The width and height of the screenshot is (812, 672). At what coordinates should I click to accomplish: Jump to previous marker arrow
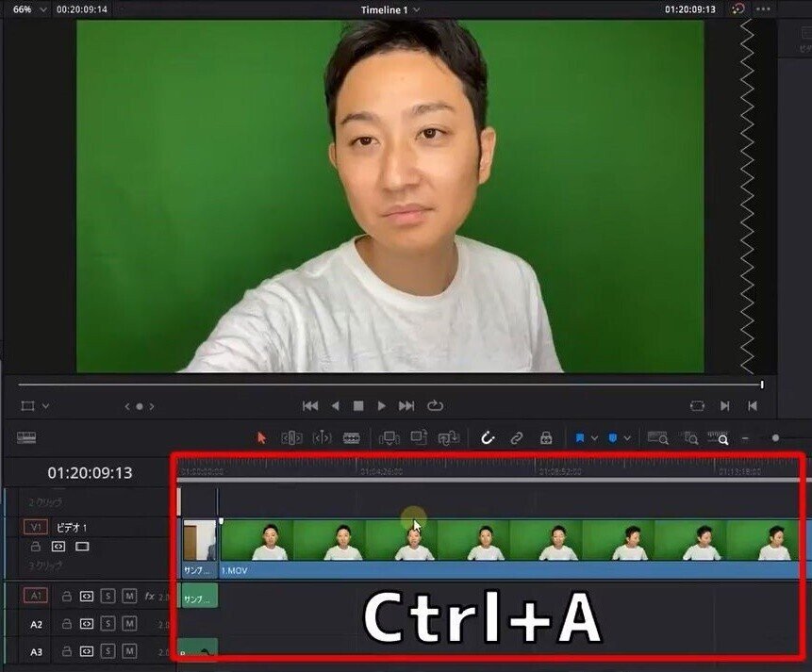127,406
